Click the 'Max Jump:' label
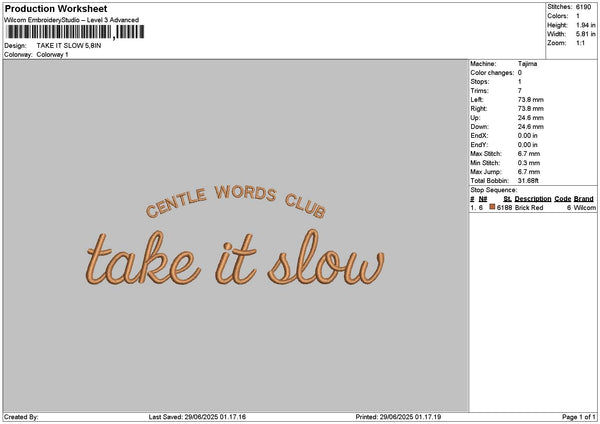Viewport: 600px width, 424px height. pos(486,172)
